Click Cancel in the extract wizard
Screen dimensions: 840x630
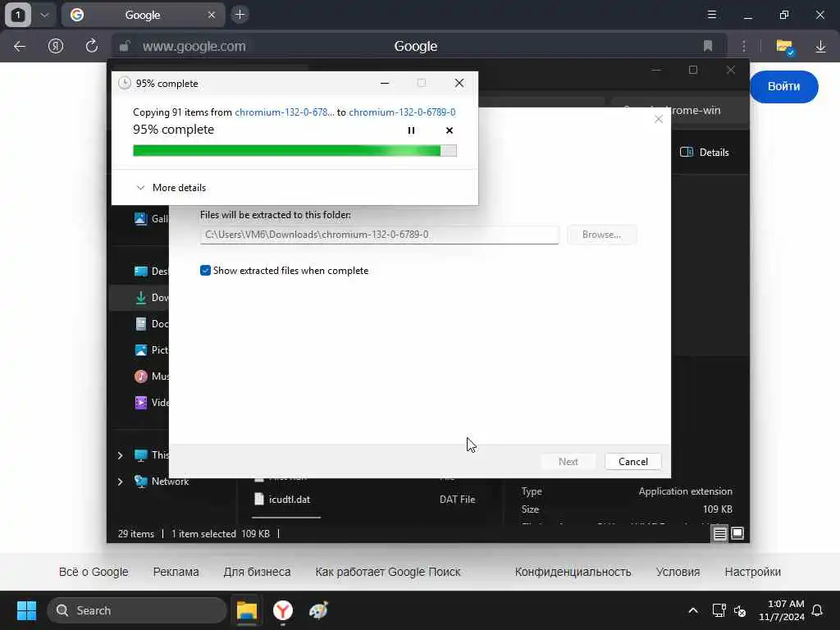click(632, 461)
